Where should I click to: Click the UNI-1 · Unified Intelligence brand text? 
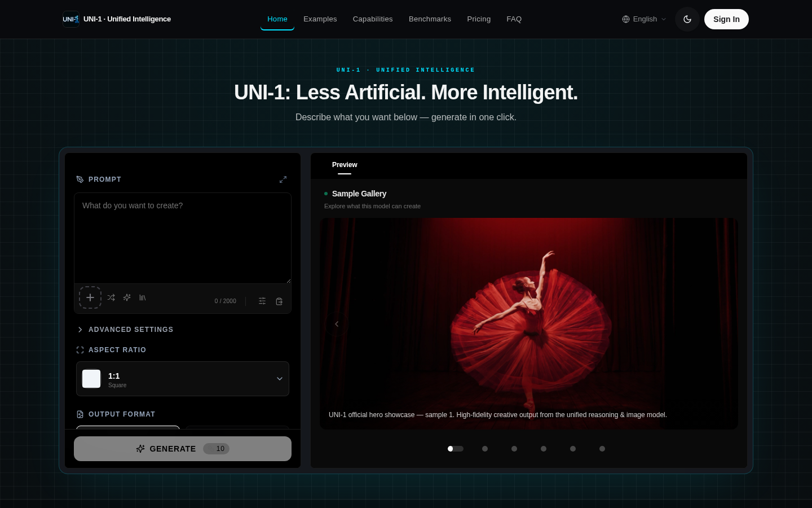click(x=127, y=19)
